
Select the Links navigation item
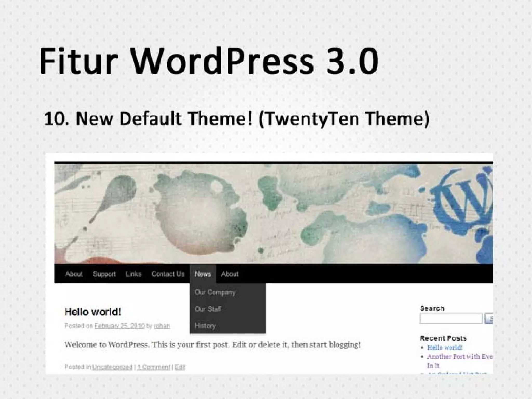(134, 274)
